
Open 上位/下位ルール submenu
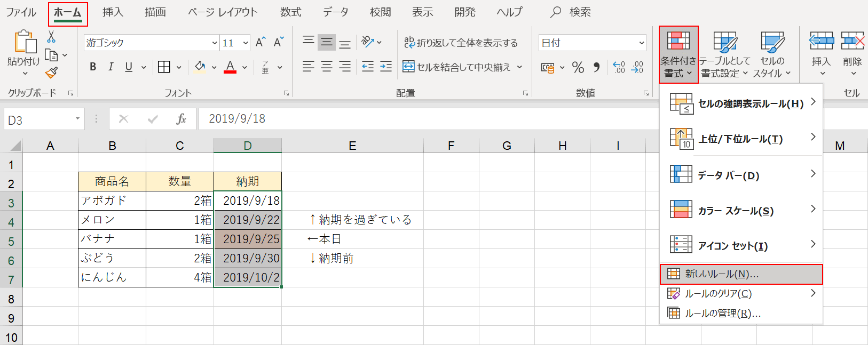(x=741, y=139)
